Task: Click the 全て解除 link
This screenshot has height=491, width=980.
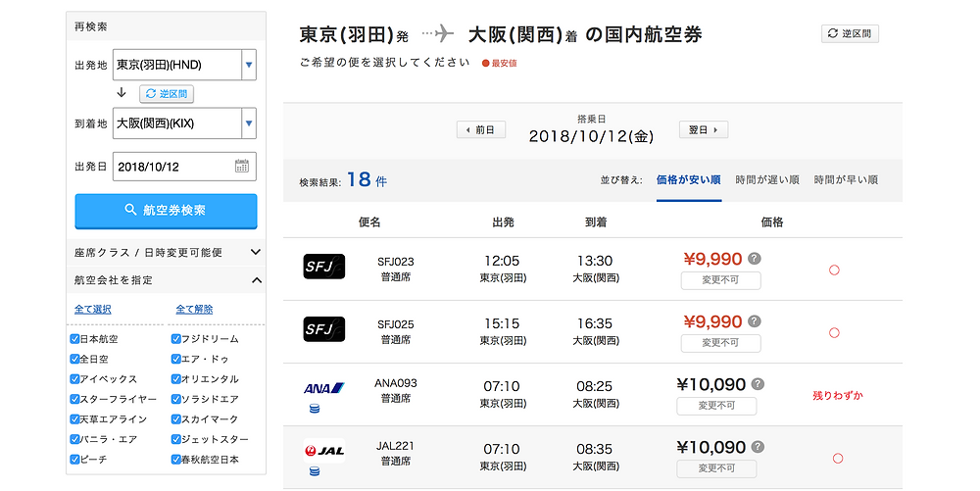Action: pos(194,310)
